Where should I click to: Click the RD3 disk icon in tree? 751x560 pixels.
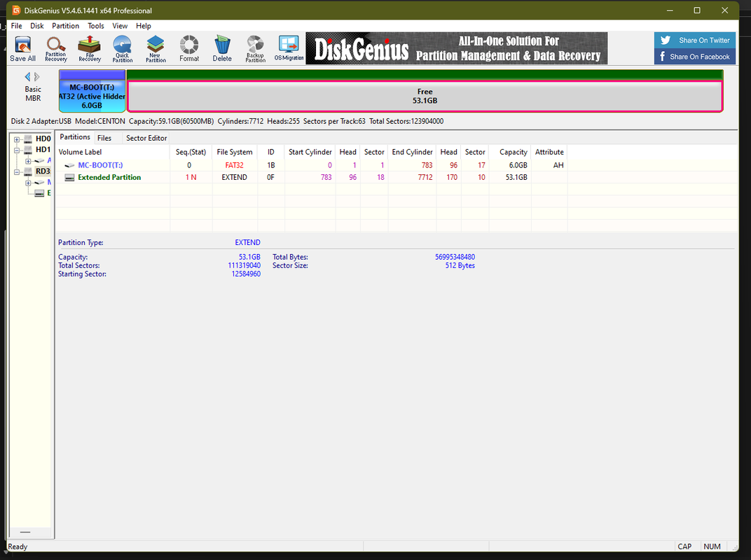coord(28,171)
